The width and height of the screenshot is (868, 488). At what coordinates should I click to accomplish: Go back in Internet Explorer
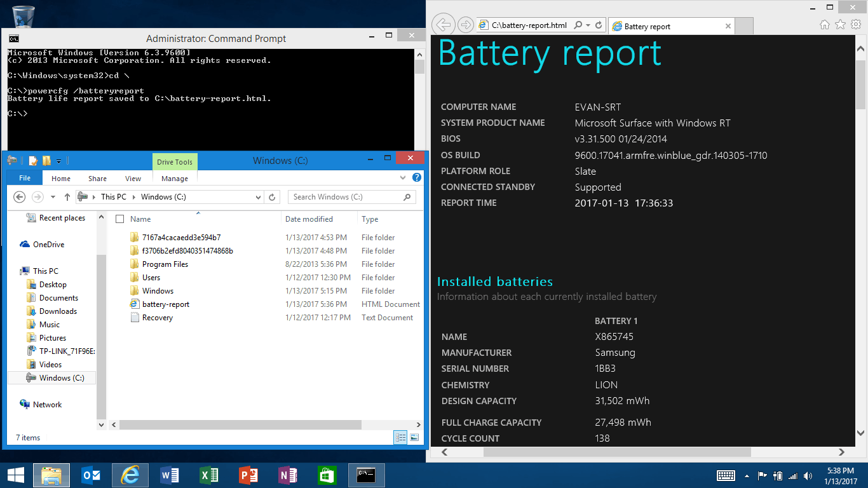[x=443, y=25]
